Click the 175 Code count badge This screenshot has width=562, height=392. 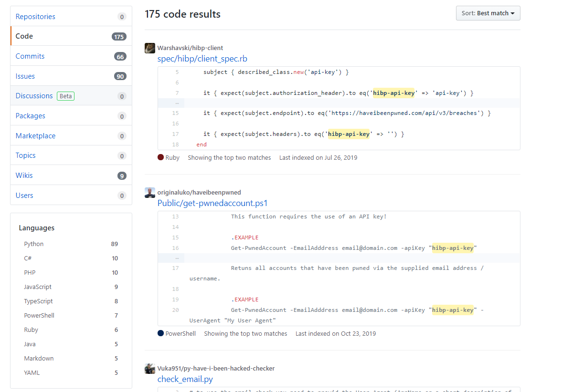[x=119, y=37]
